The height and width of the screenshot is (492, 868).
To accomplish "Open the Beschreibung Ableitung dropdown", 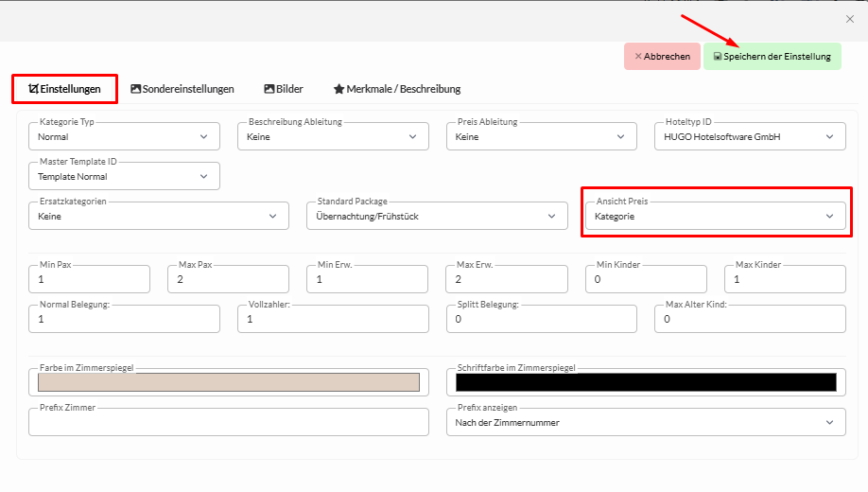I will [333, 137].
